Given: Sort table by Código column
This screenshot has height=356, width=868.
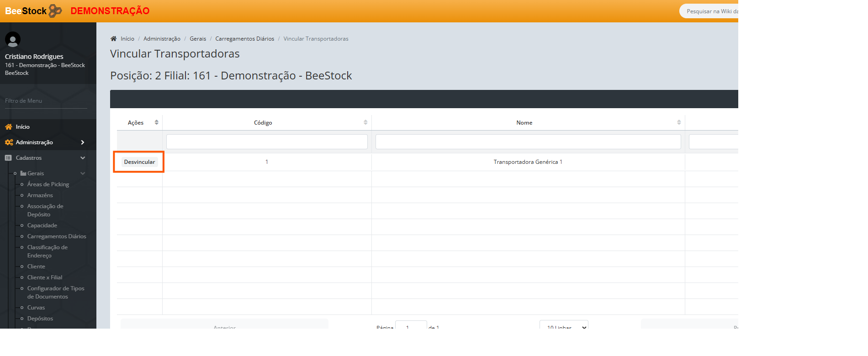Looking at the screenshot, I should pyautogui.click(x=365, y=122).
